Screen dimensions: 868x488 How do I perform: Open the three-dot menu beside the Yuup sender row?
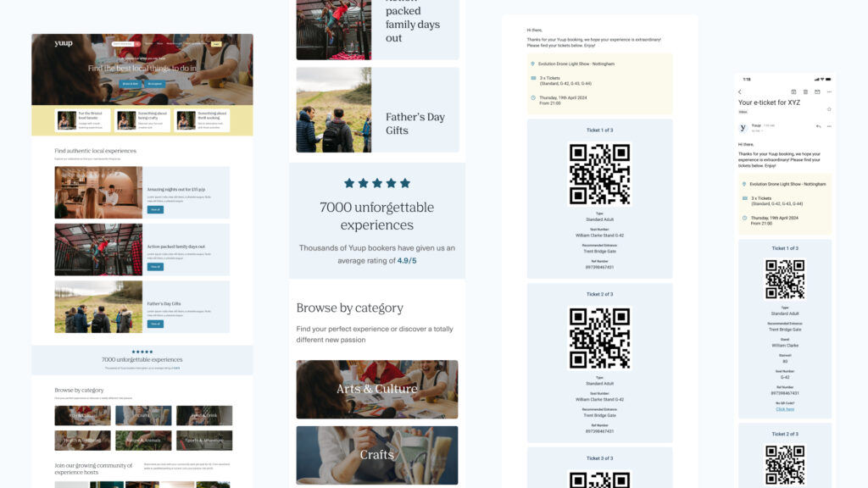[829, 126]
